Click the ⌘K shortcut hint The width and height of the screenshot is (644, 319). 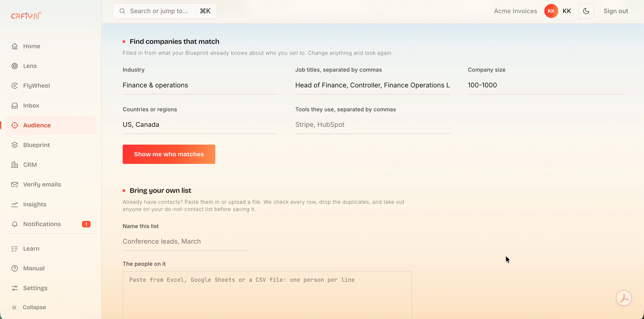point(205,11)
